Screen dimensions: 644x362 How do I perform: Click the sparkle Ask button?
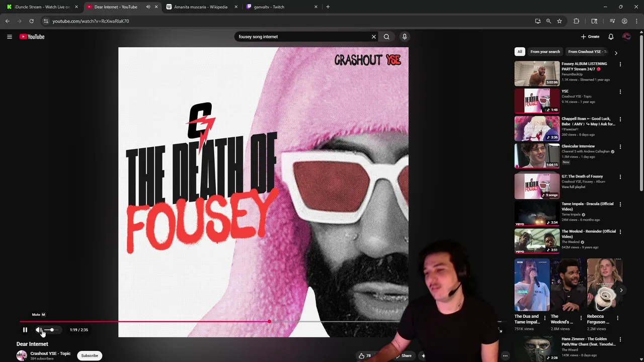point(423,355)
